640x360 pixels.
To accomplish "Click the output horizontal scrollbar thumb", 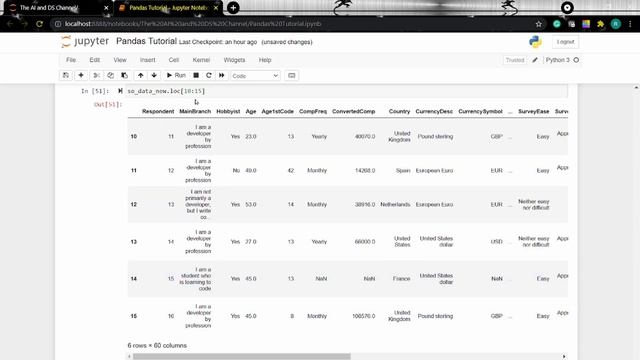I will tap(242, 356).
